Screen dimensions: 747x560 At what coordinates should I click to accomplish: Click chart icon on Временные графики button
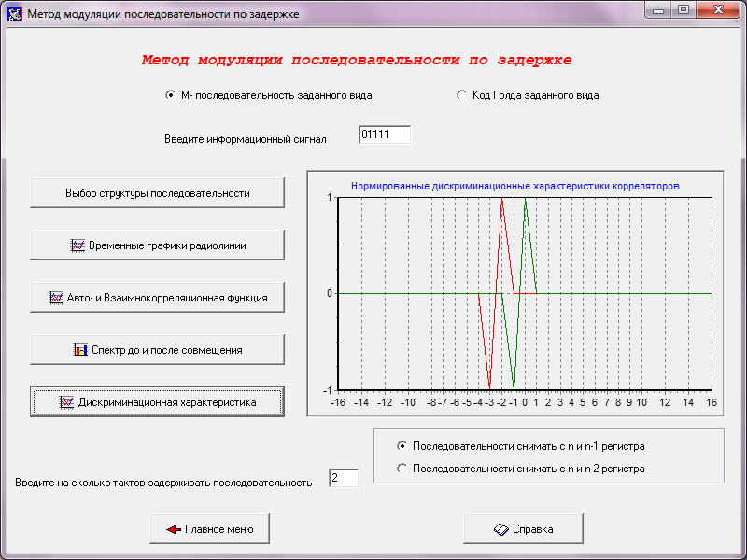pyautogui.click(x=78, y=245)
